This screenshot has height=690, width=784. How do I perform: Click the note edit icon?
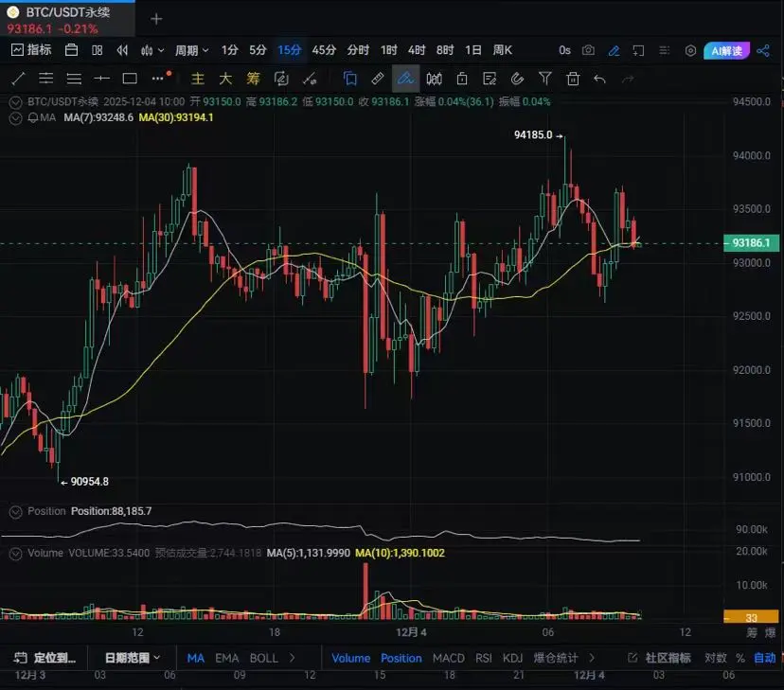(490, 79)
